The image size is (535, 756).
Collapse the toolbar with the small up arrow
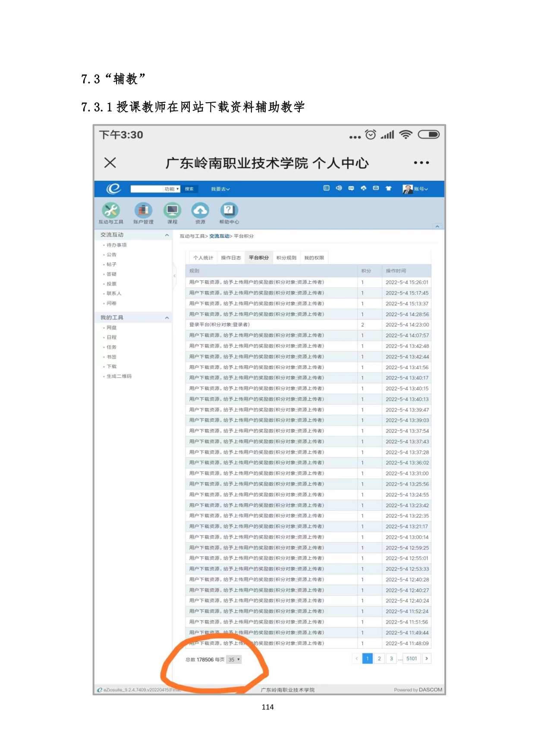click(437, 226)
